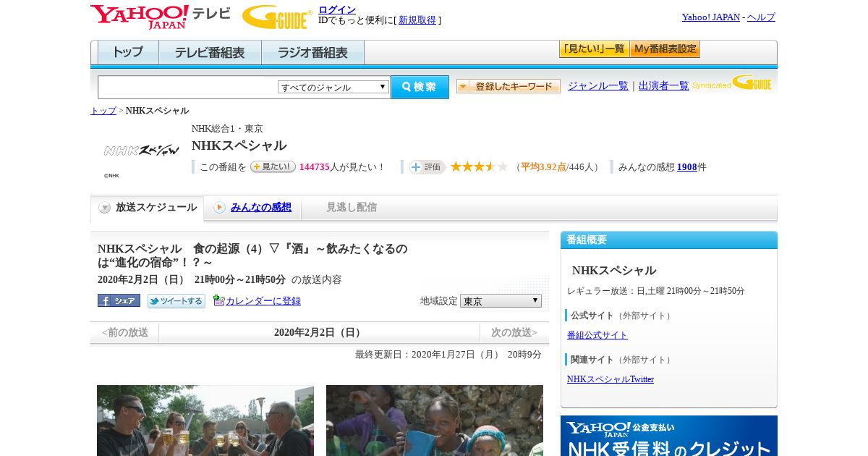The width and height of the screenshot is (868, 456).
Task: Open the トップ navigation tab
Action: (x=128, y=52)
